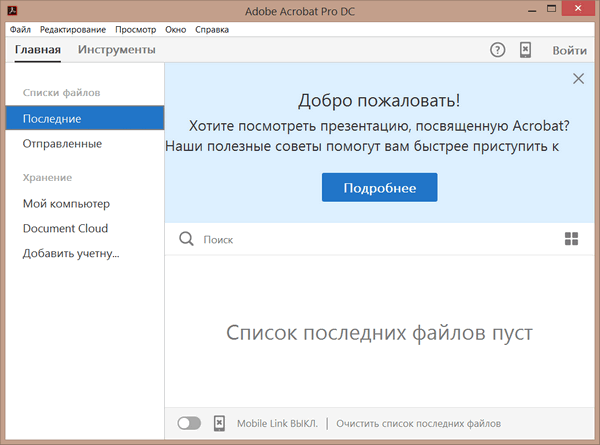
Task: Minimize the Acrobat window
Action: click(532, 10)
